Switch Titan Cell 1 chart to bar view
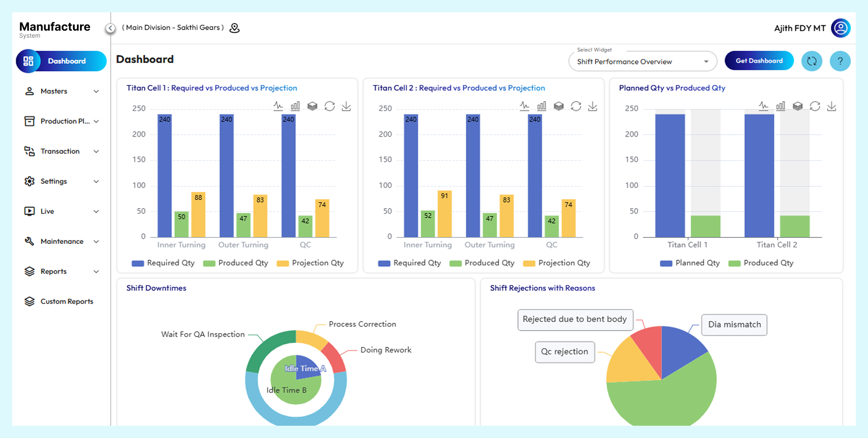868x438 pixels. (x=295, y=106)
